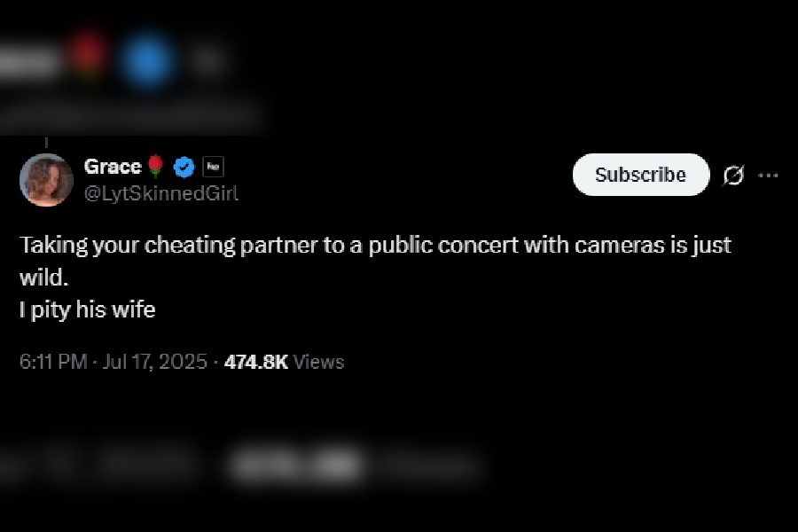
Task: Open Grace's profile avatar picture
Action: pyautogui.click(x=46, y=180)
